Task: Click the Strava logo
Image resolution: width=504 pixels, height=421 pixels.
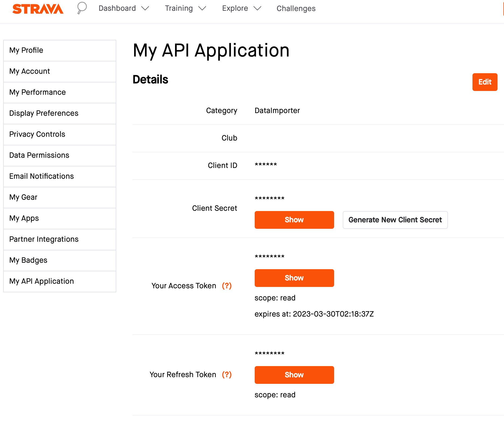Action: click(38, 9)
